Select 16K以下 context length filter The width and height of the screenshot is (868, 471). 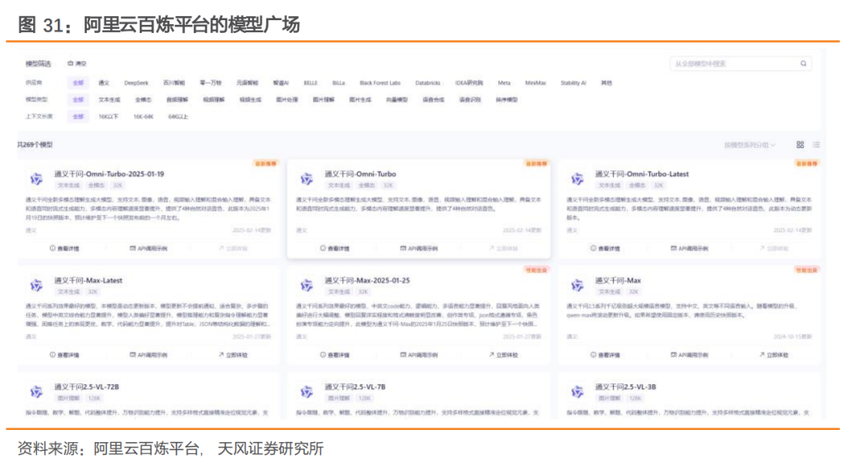(x=108, y=117)
